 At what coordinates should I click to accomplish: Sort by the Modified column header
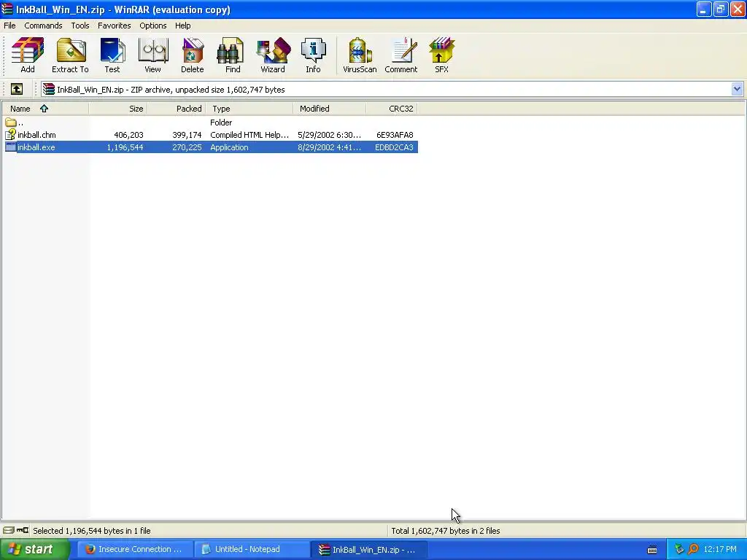tap(330, 109)
